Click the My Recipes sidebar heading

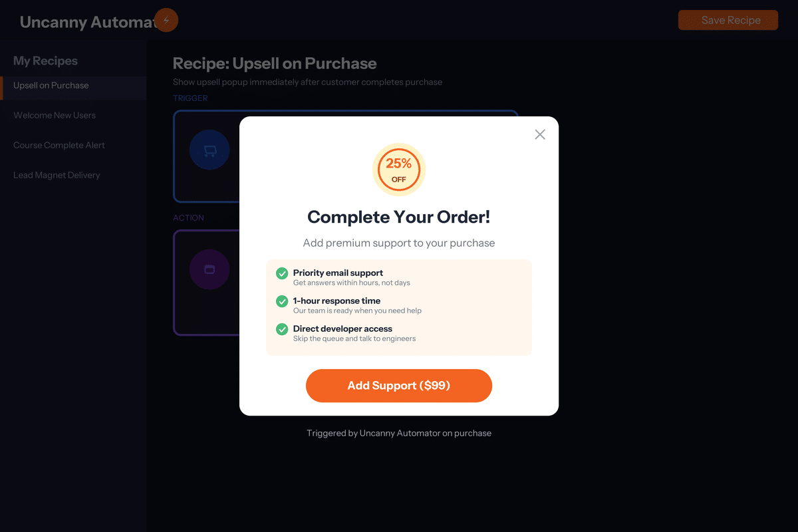(x=45, y=61)
